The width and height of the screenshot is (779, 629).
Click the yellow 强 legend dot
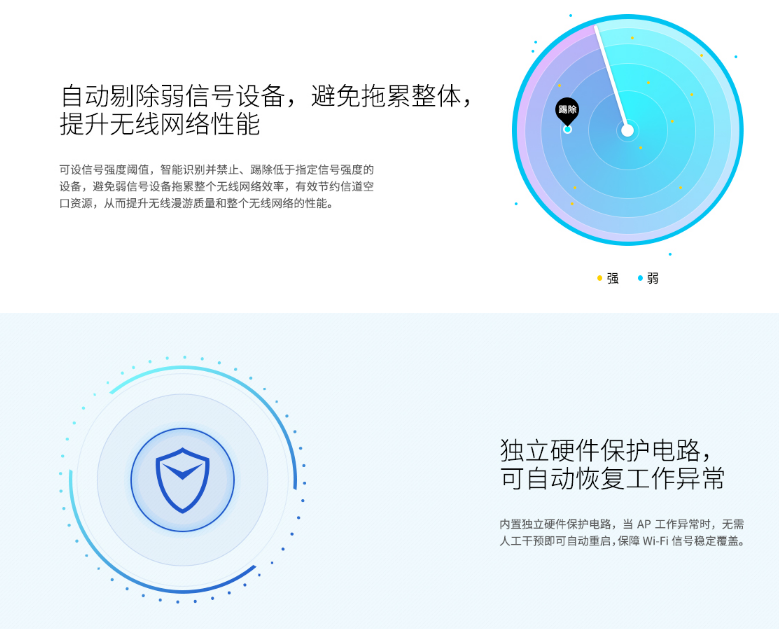[x=599, y=278]
